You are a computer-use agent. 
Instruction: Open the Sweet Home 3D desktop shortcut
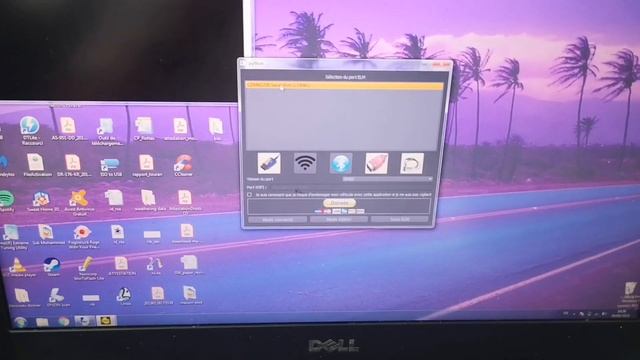point(42,201)
